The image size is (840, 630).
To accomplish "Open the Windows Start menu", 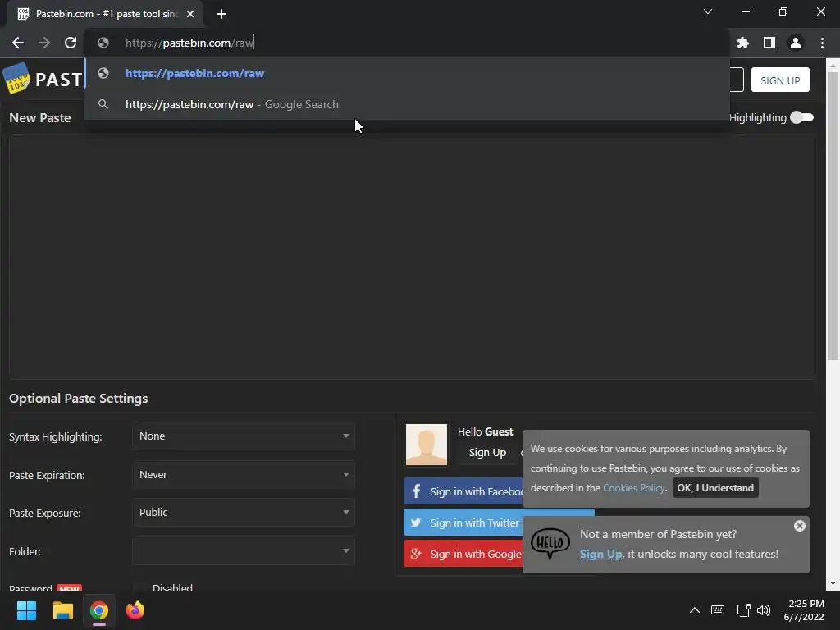I will click(26, 610).
